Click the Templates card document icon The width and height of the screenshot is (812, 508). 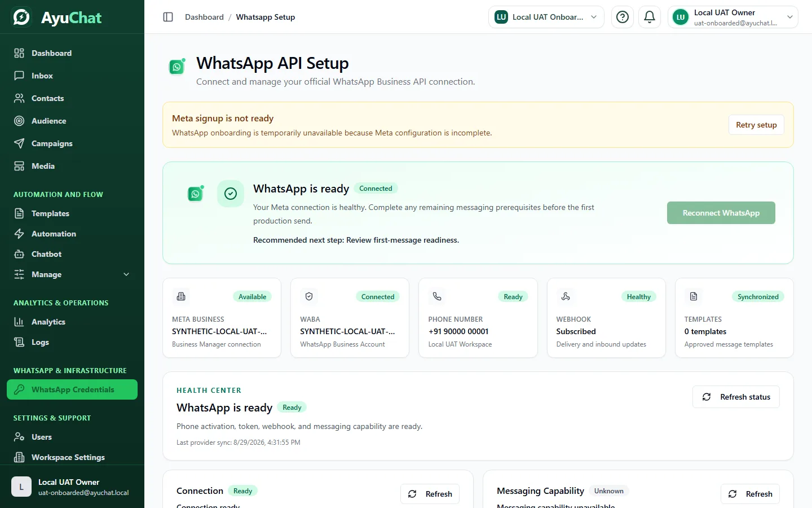pyautogui.click(x=694, y=296)
